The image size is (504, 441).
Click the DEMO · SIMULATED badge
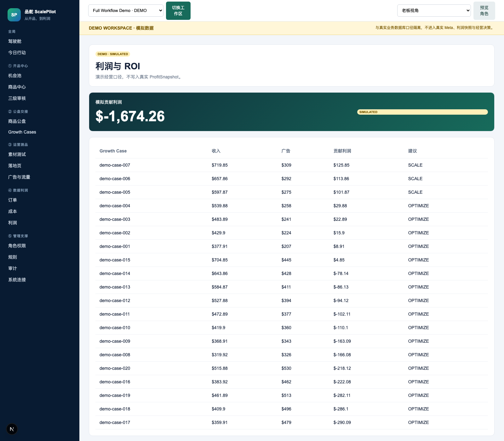[x=113, y=54]
